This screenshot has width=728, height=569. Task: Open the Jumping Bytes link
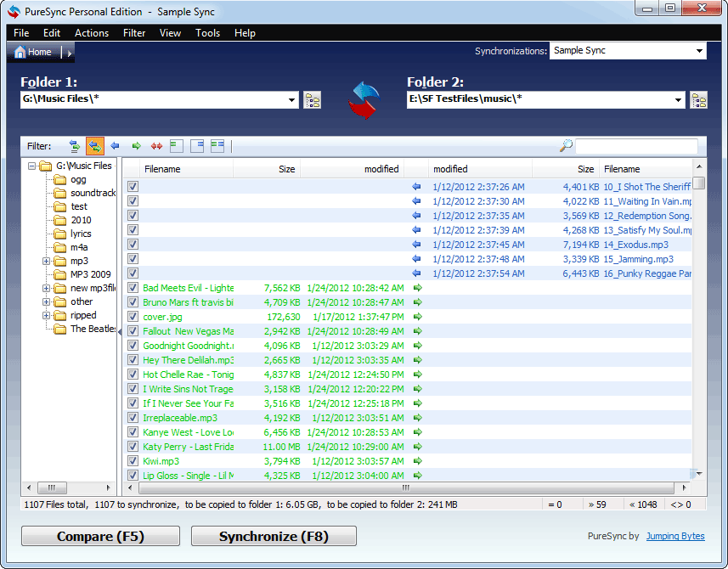(674, 536)
